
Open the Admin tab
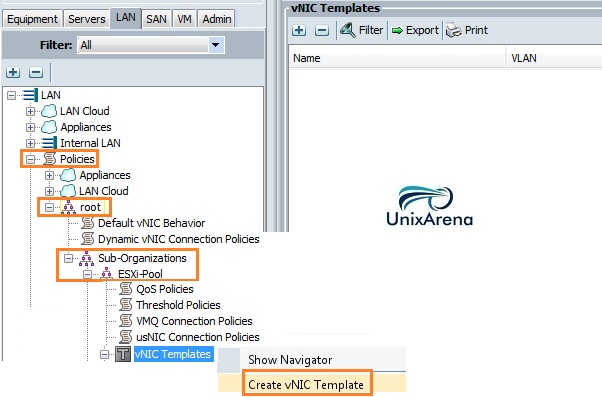tap(217, 19)
